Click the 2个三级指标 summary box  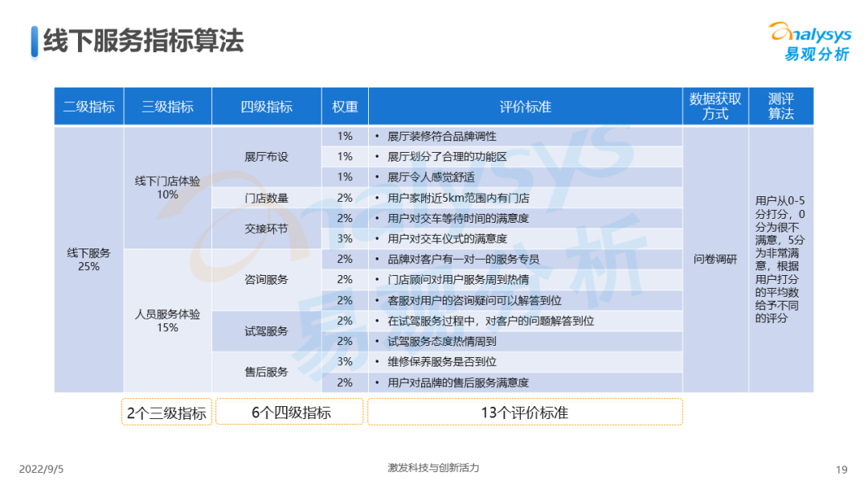click(x=166, y=413)
